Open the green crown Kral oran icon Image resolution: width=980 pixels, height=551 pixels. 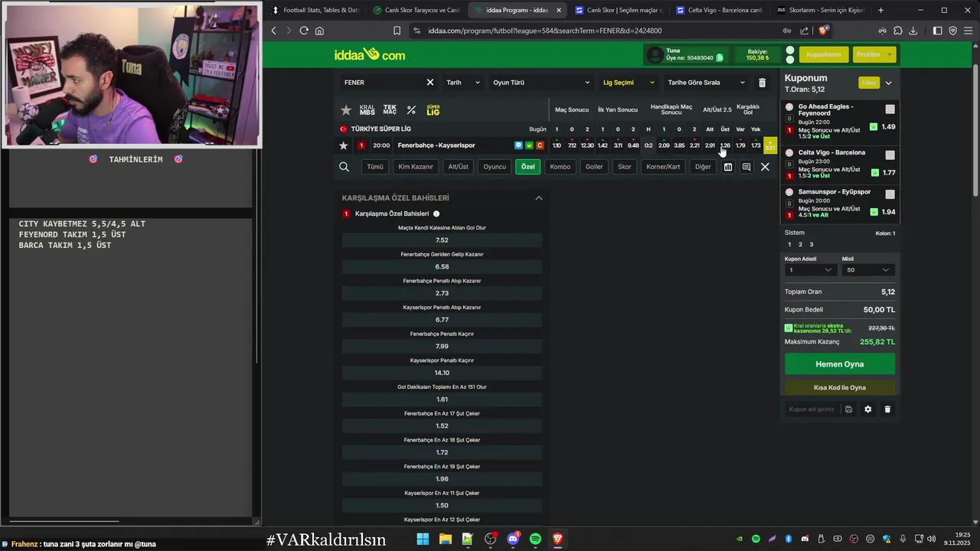(x=529, y=145)
